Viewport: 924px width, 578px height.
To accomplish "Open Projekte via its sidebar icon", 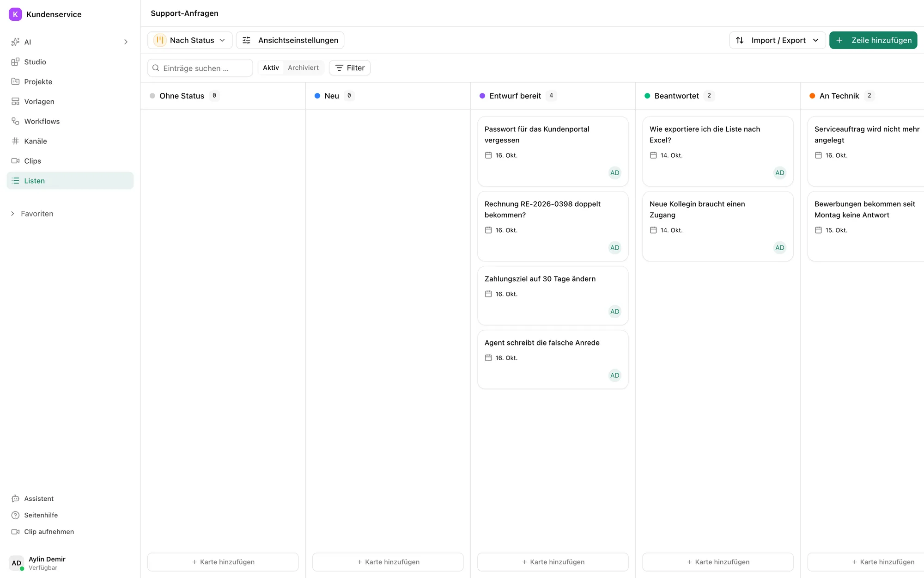I will pyautogui.click(x=15, y=82).
